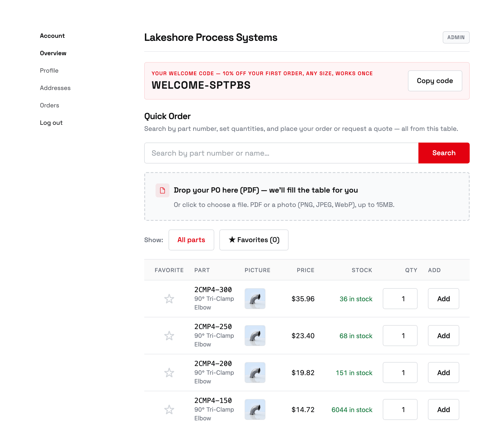Screen dimensions: 504x426
Task: Click the PDF document icon in drop zone
Action: (162, 190)
